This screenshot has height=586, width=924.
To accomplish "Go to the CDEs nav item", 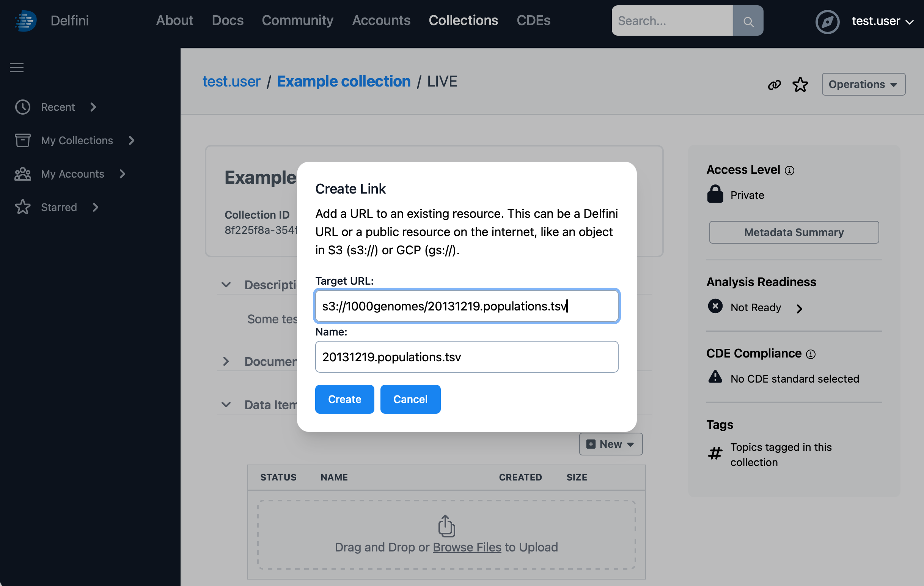I will [x=533, y=20].
